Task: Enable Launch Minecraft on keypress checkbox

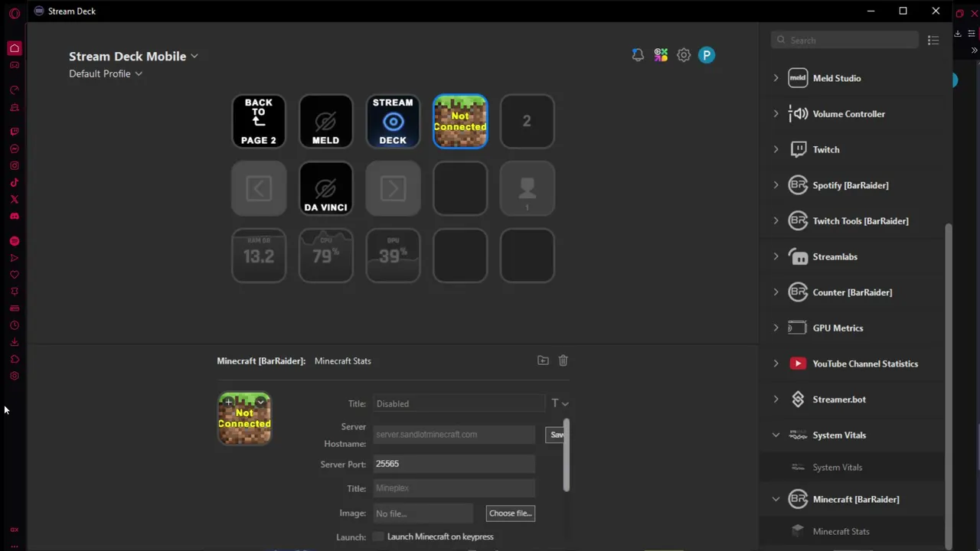Action: click(378, 536)
